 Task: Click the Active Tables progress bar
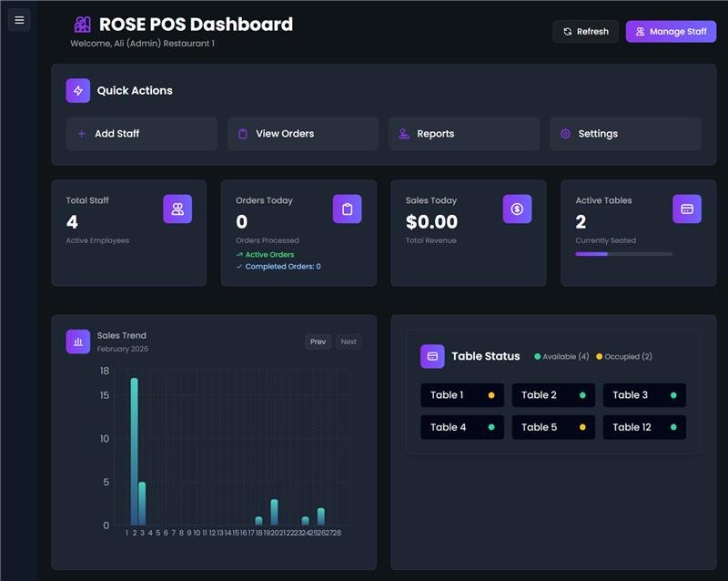coord(623,254)
